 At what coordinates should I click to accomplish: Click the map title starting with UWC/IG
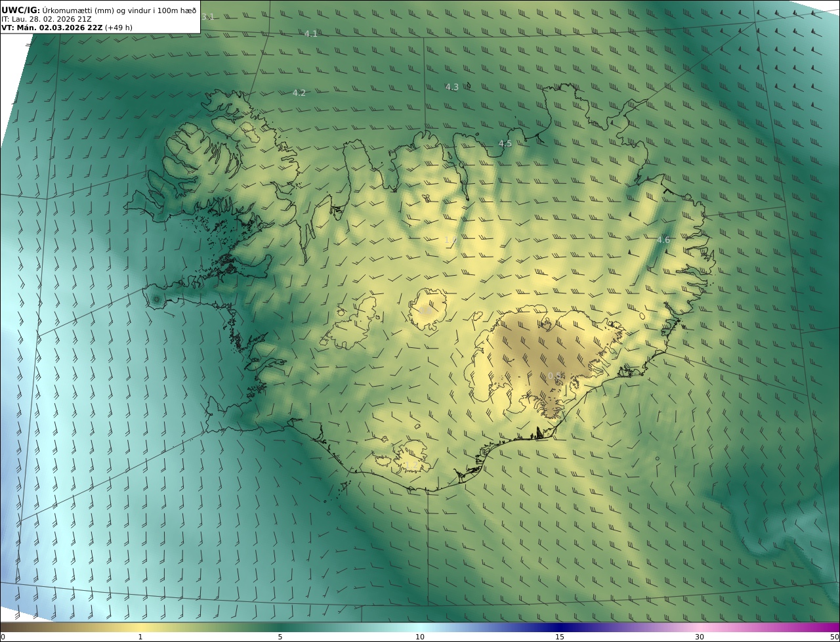tap(99, 10)
